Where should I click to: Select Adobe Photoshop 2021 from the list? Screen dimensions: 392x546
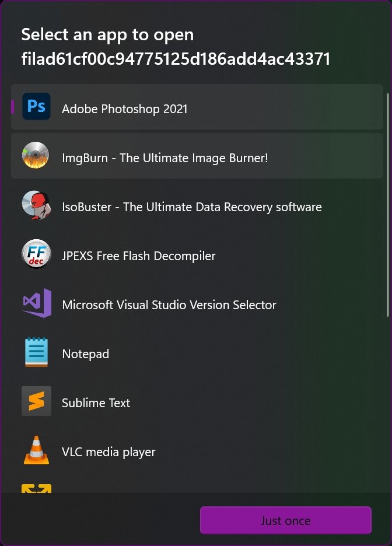pos(125,109)
